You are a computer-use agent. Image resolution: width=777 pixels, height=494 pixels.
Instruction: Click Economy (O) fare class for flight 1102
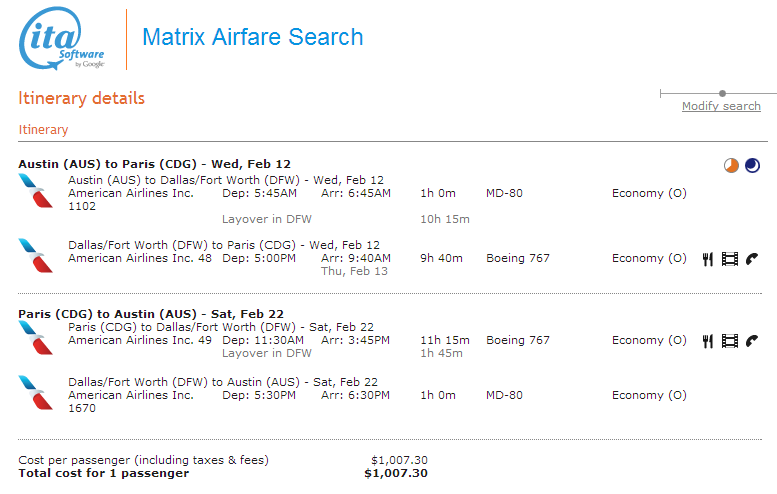point(649,193)
